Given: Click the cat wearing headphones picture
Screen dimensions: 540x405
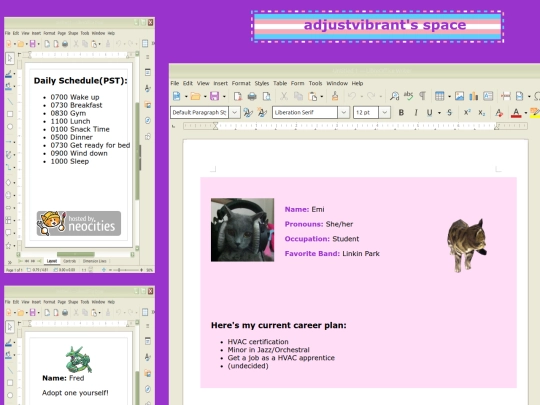Looking at the screenshot, I should click(242, 230).
